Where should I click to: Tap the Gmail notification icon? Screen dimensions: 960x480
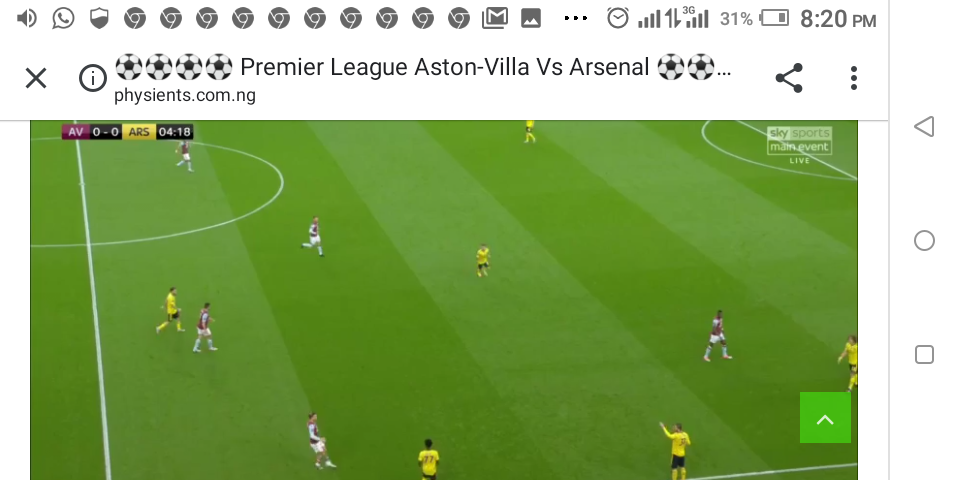click(495, 18)
